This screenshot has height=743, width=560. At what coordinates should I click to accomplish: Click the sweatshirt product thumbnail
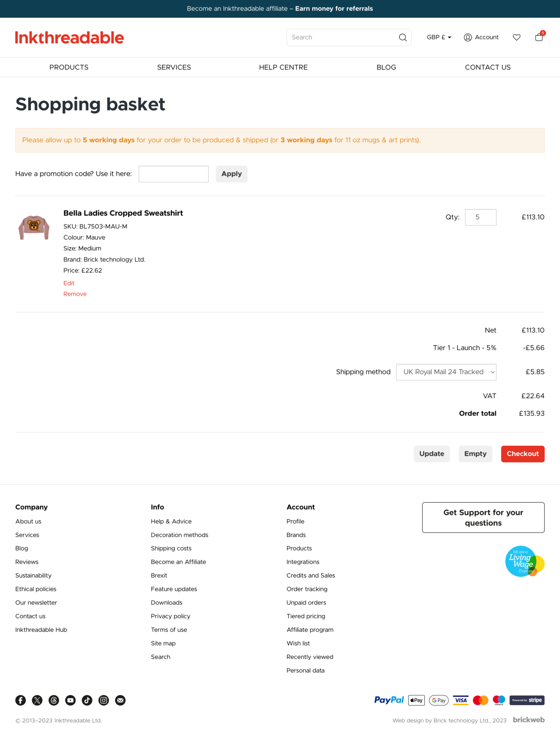(34, 227)
